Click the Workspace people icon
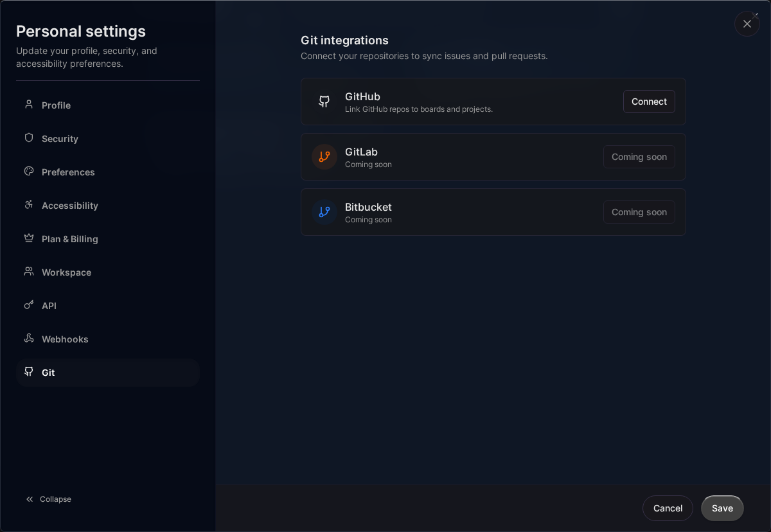771x532 pixels. point(28,272)
